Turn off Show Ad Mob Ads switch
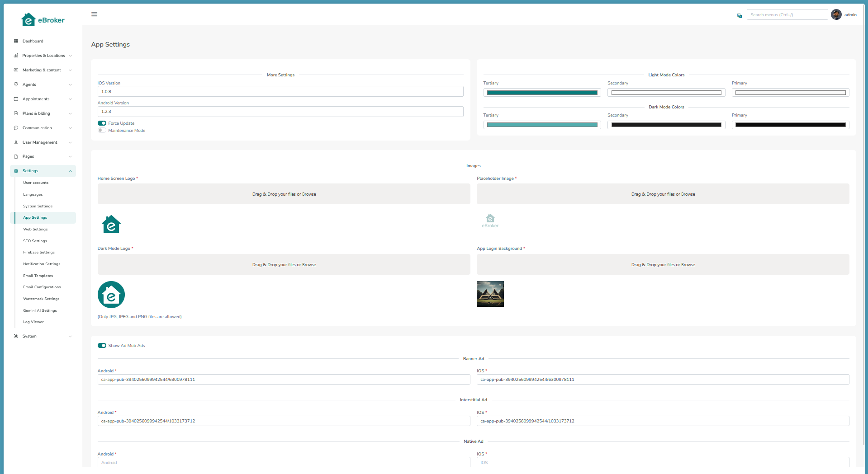This screenshot has height=474, width=868. click(x=102, y=346)
